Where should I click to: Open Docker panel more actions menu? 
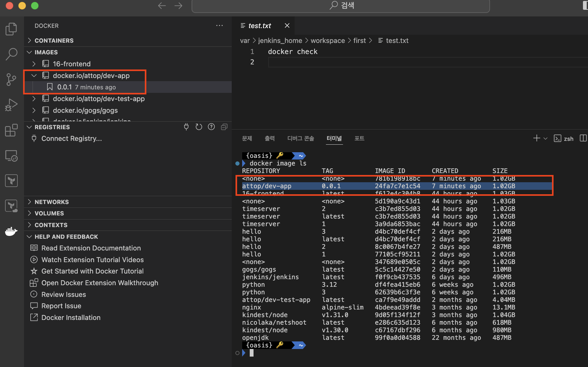pos(219,26)
